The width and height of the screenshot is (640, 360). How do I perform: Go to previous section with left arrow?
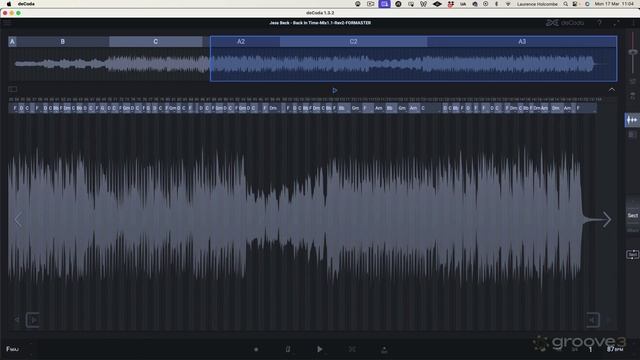click(18, 220)
